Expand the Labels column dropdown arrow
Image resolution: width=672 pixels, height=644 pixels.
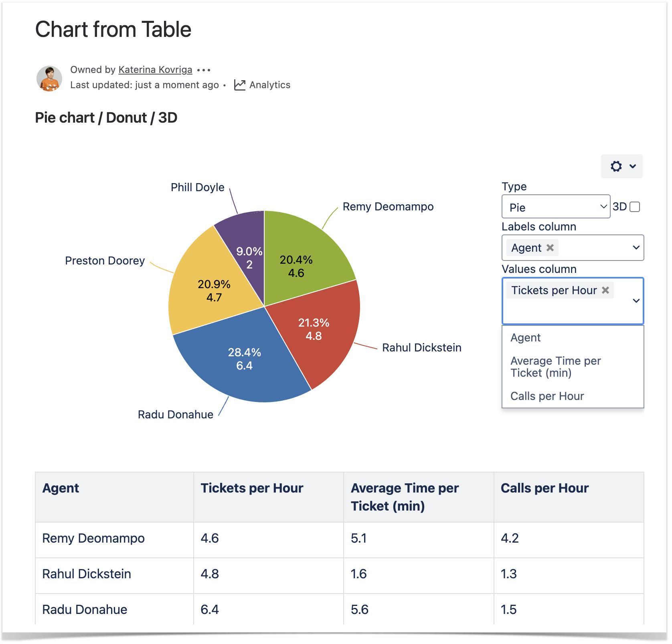point(636,248)
